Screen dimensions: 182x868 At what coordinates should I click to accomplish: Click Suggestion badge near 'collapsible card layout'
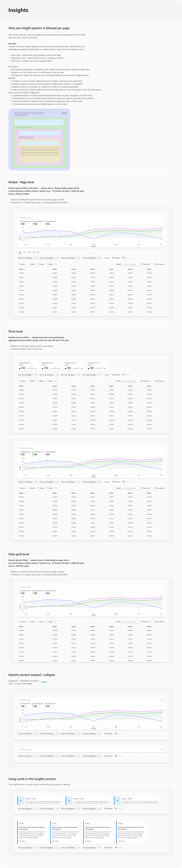click(44, 682)
